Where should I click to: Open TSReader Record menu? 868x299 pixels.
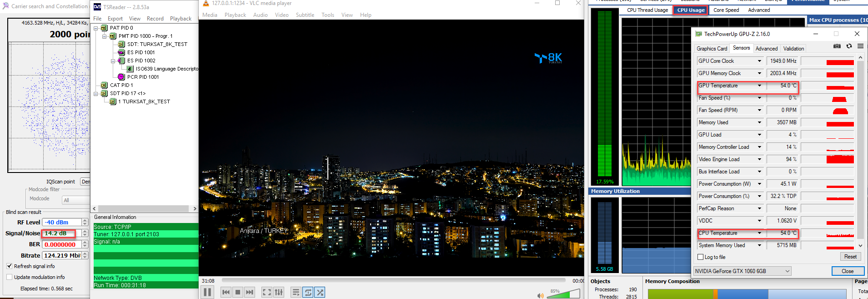click(x=155, y=19)
